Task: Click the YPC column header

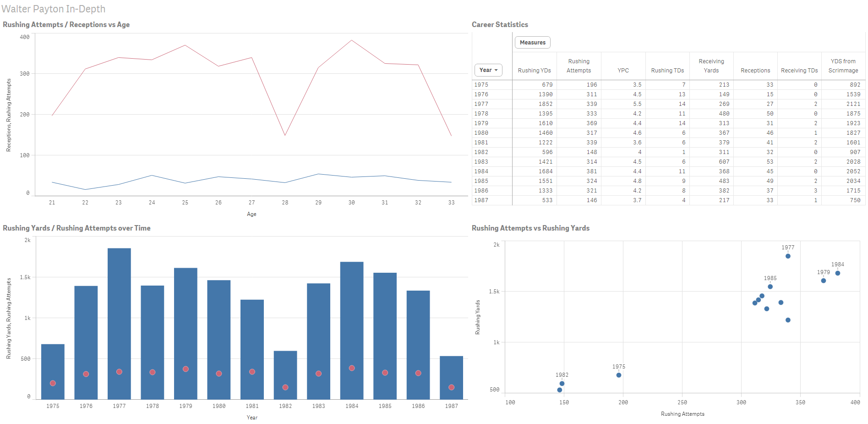Action: (623, 71)
